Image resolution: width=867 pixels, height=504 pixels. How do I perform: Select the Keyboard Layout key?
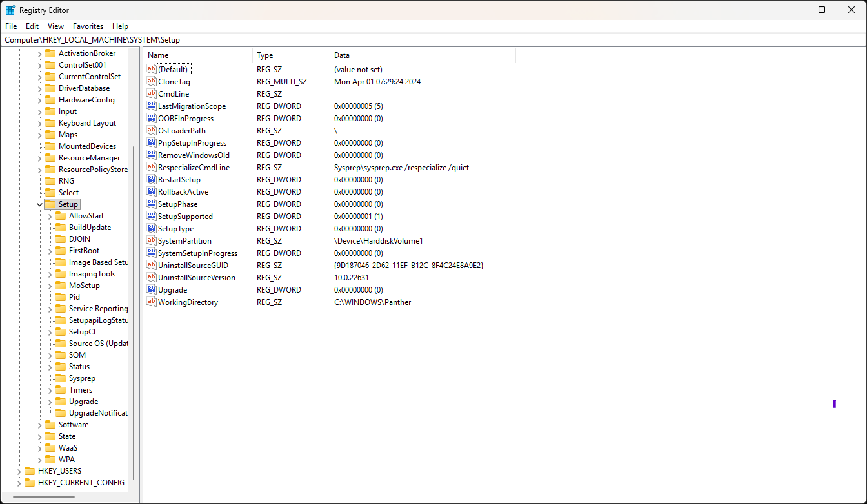tap(87, 123)
